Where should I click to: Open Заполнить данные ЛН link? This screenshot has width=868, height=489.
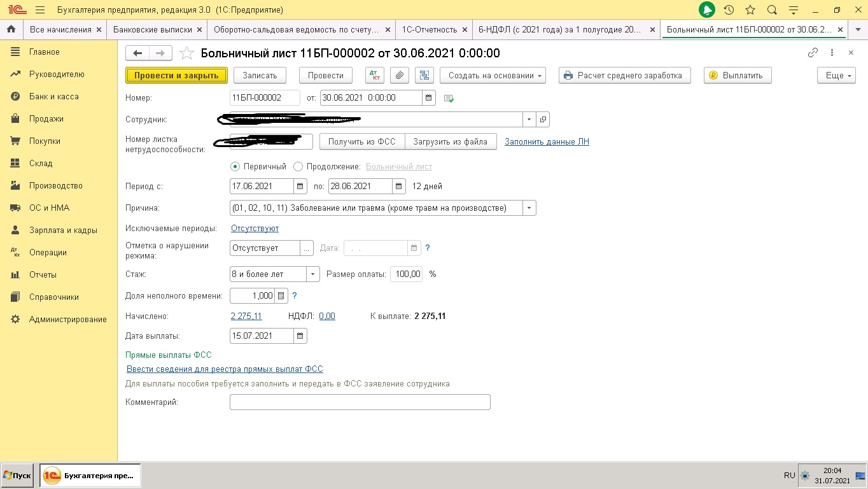click(547, 142)
